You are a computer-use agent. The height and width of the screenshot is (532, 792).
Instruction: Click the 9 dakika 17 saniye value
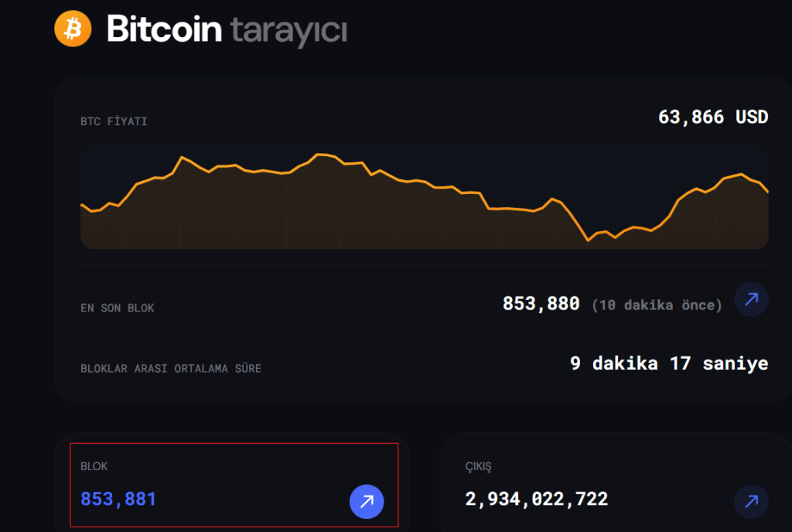[668, 363]
